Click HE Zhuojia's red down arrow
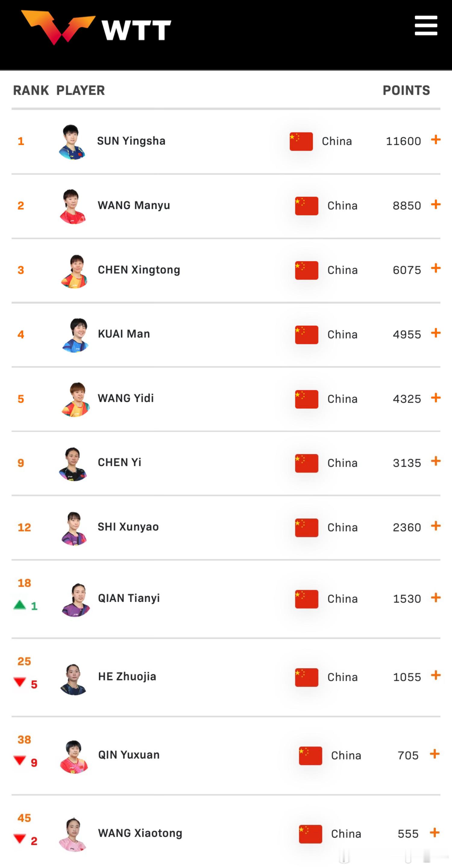 (20, 682)
